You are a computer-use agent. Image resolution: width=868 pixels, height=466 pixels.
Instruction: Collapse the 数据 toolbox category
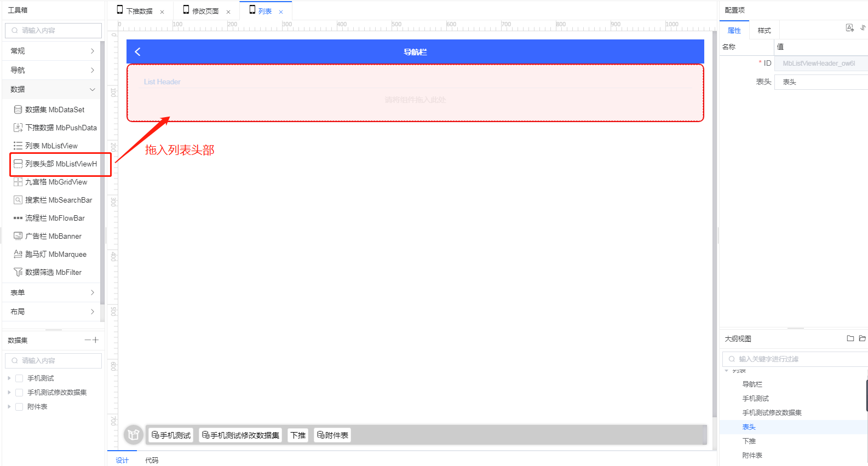pos(52,89)
